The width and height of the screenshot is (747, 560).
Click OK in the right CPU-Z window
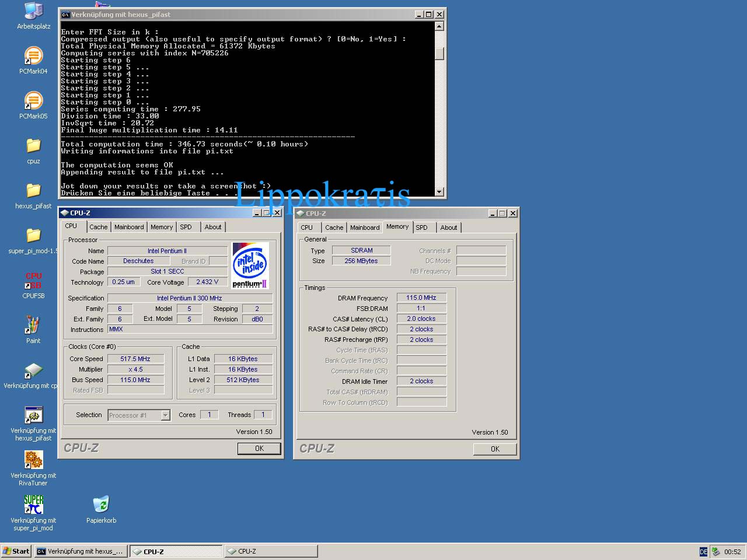tap(495, 449)
